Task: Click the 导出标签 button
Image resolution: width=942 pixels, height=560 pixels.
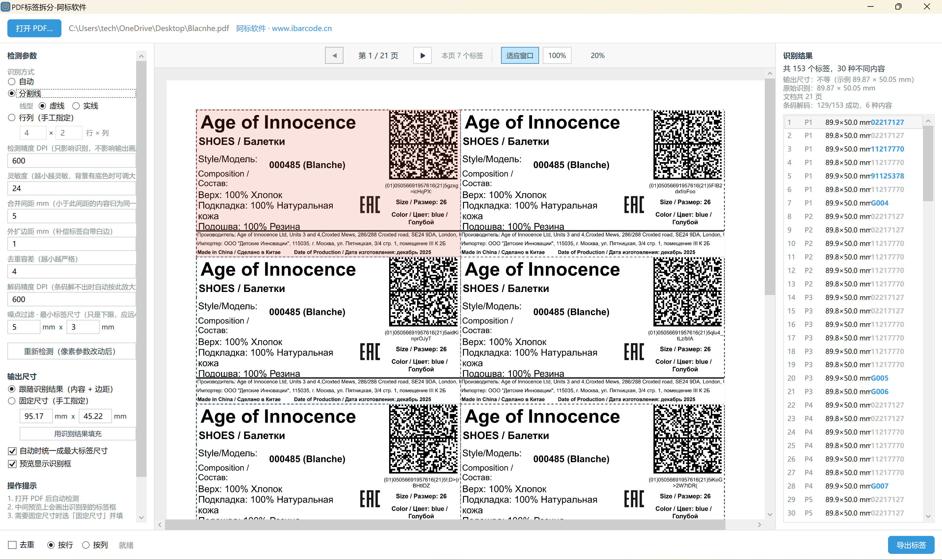Action: click(911, 545)
